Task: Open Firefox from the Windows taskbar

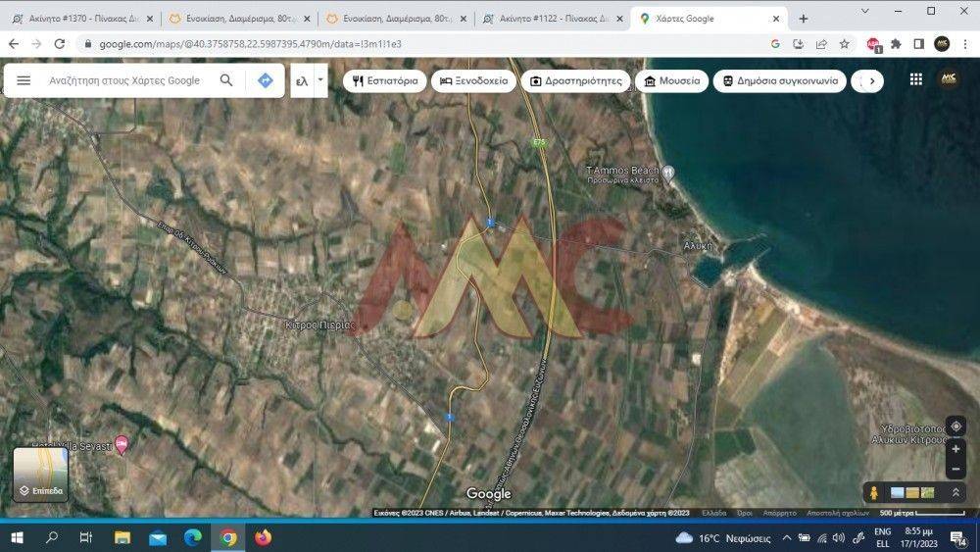Action: click(x=263, y=537)
